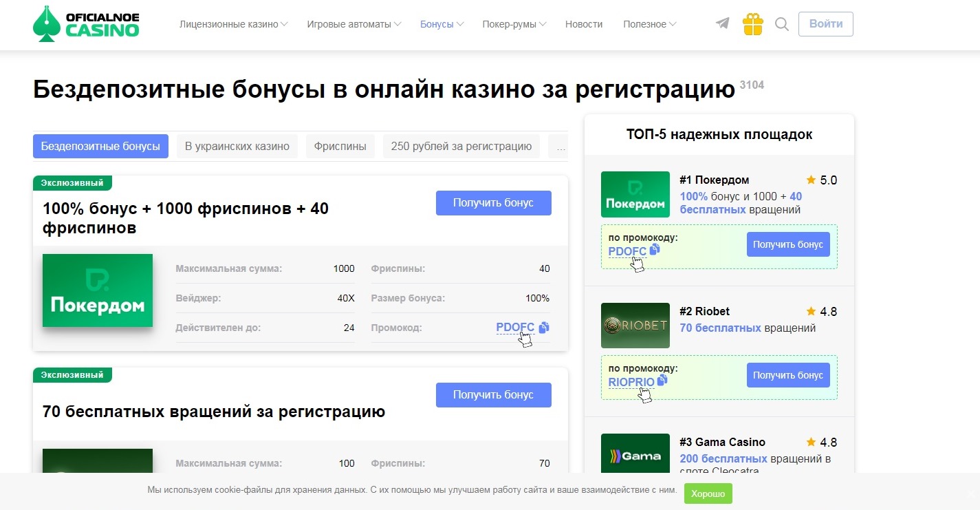Click star rating 5.0 for Покердом
Image resolution: width=980 pixels, height=510 pixels.
[822, 180]
